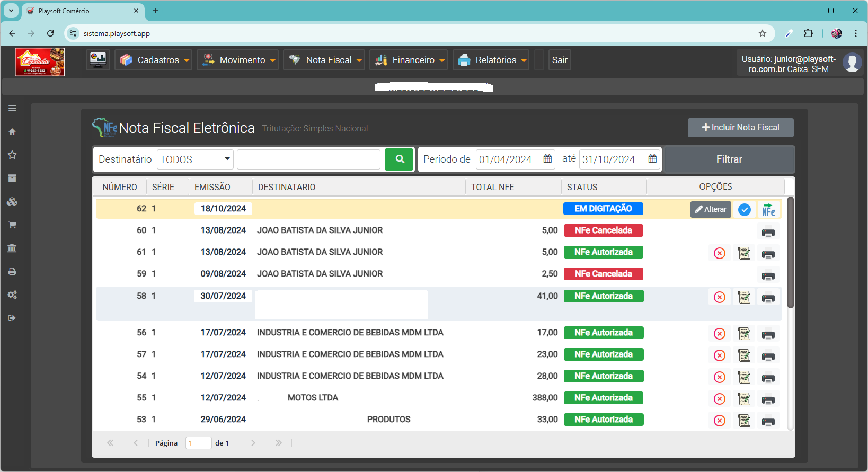Jump to the last page arrows

[279, 443]
